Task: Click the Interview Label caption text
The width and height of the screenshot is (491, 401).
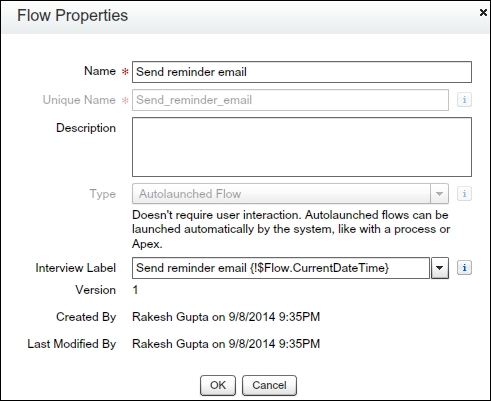Action: coord(76,268)
